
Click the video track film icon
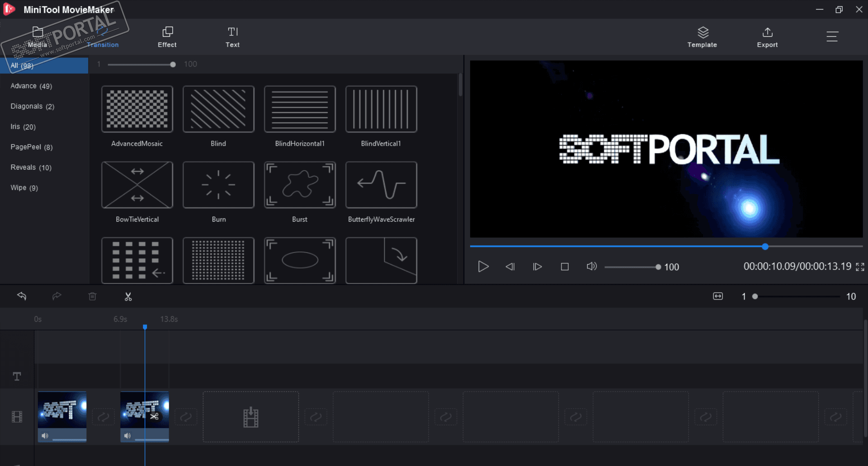tap(17, 417)
